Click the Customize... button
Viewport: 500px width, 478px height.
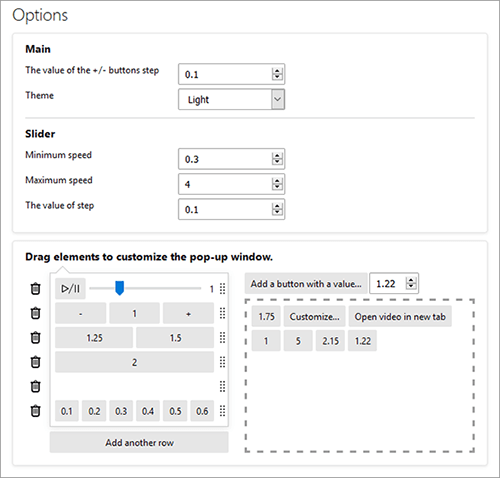(314, 316)
